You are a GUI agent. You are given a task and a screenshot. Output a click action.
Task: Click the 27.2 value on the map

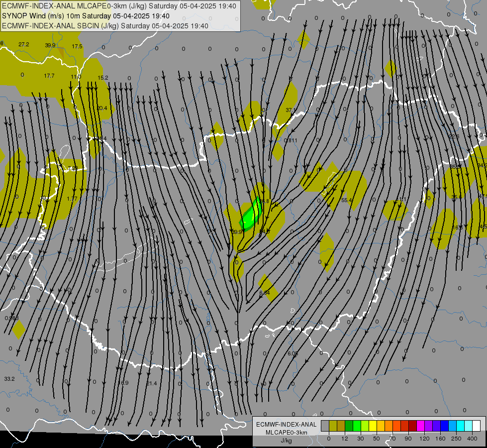(x=23, y=44)
